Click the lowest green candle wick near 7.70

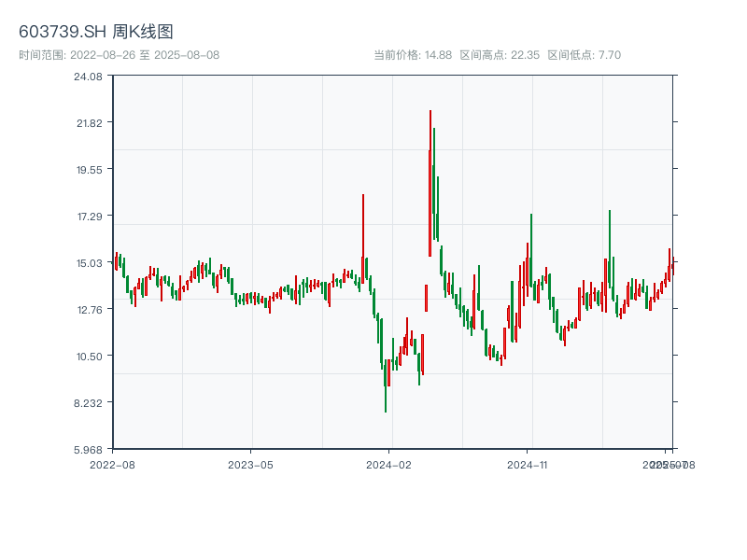[386, 385]
